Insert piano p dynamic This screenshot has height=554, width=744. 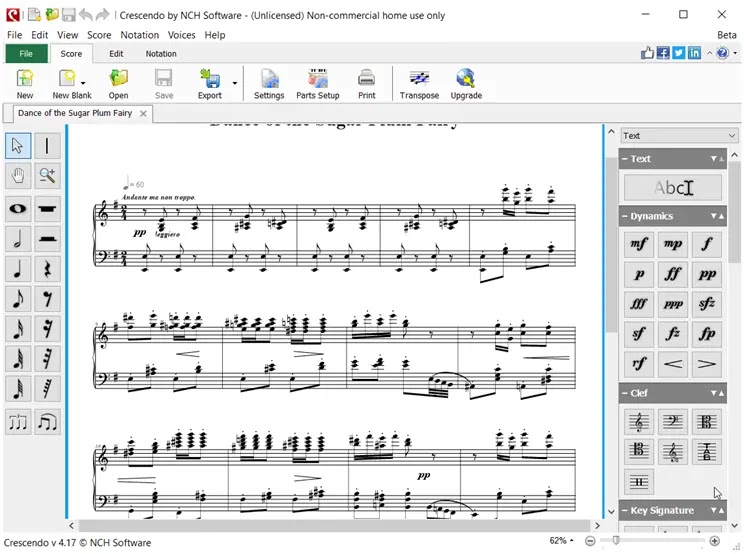(x=639, y=274)
